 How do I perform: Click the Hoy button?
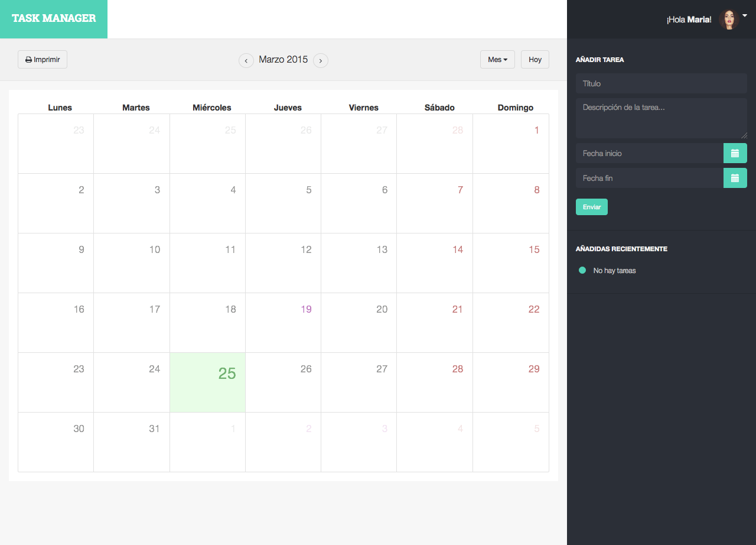[535, 60]
